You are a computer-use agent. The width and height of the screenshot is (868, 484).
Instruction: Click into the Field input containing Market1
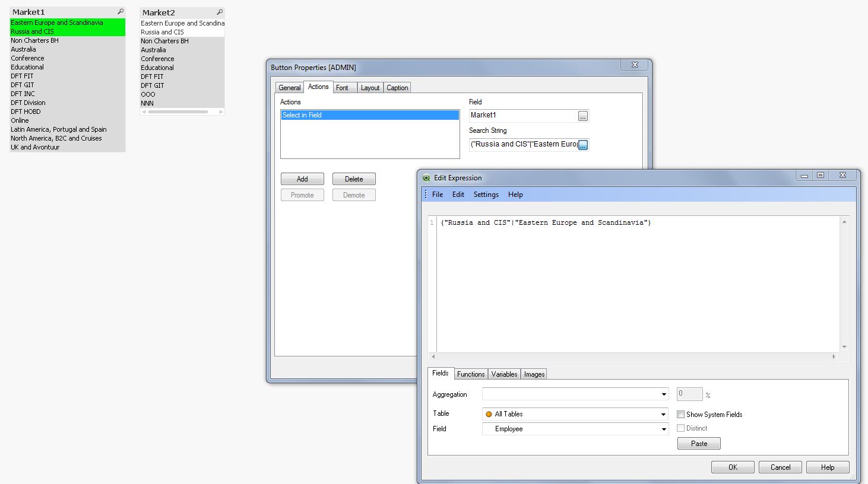click(x=523, y=116)
